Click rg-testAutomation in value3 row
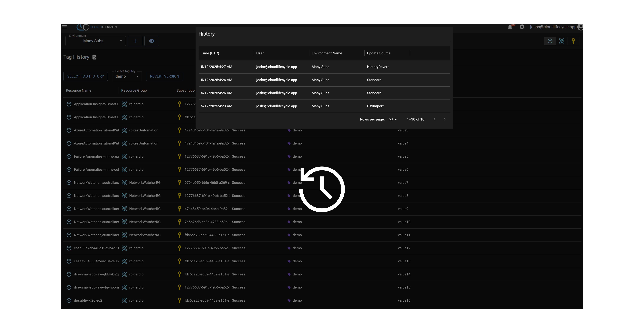This screenshot has width=644, height=333. 144,130
